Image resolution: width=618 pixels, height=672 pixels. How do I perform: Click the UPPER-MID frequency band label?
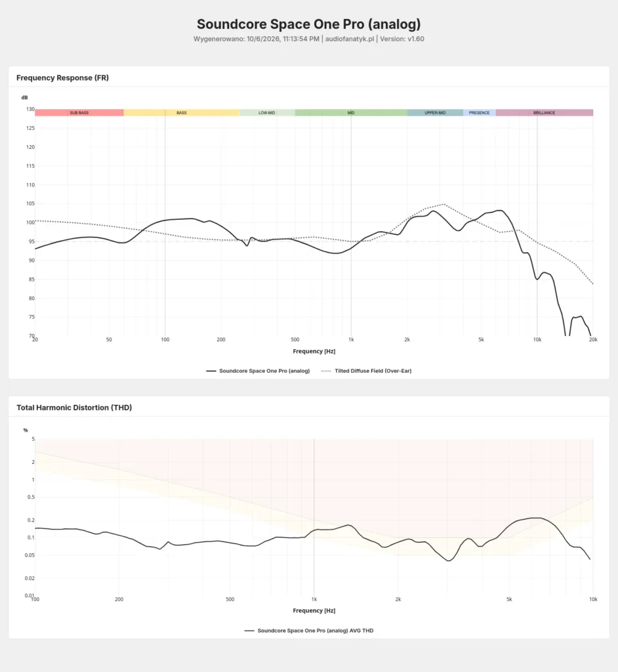[x=435, y=113]
